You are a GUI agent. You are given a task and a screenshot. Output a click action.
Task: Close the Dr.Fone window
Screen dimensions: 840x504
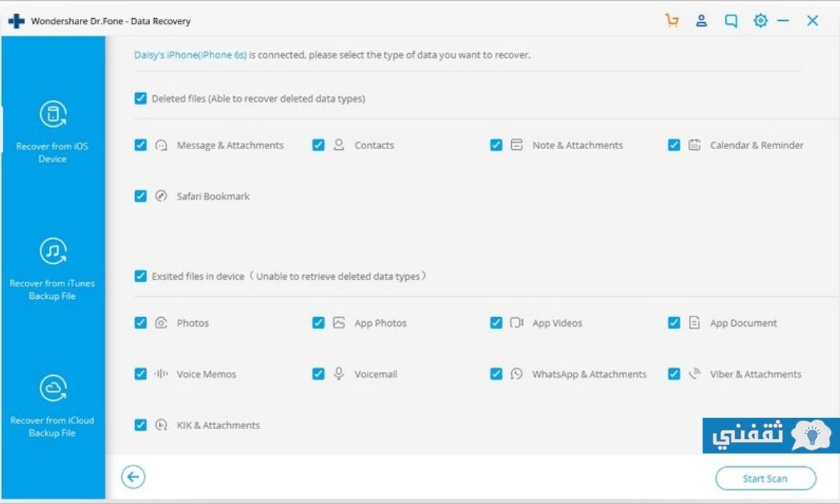click(x=813, y=21)
